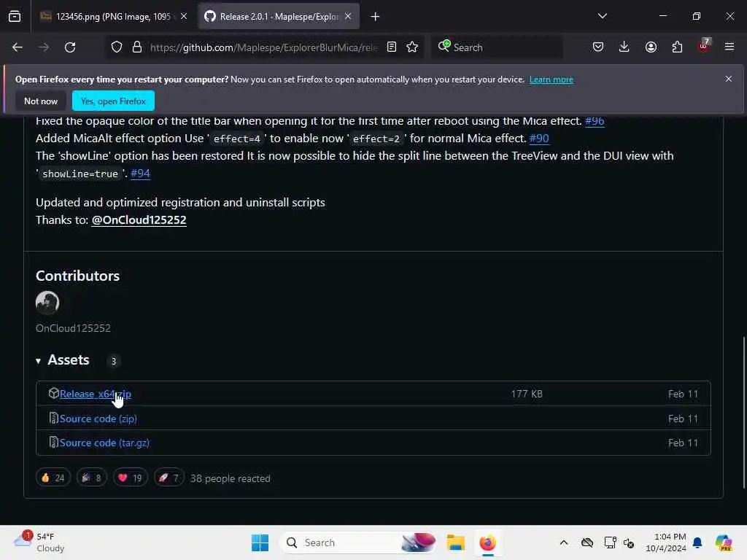Open Firefox application hamburger menu
Screen dimensions: 747x560
(x=729, y=47)
